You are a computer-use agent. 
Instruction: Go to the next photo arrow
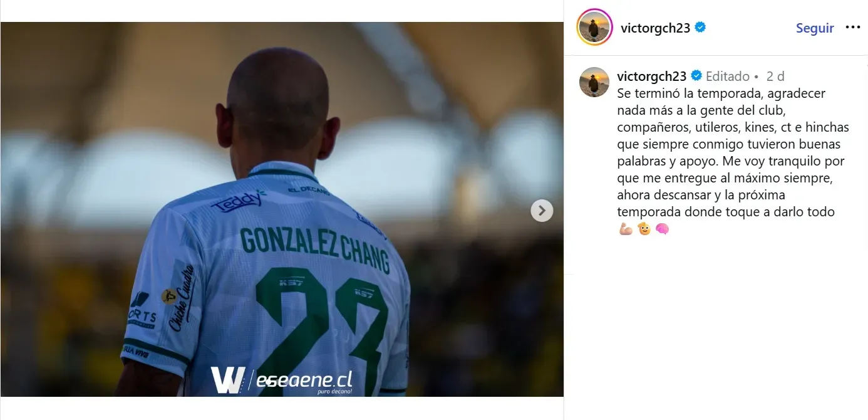(542, 211)
